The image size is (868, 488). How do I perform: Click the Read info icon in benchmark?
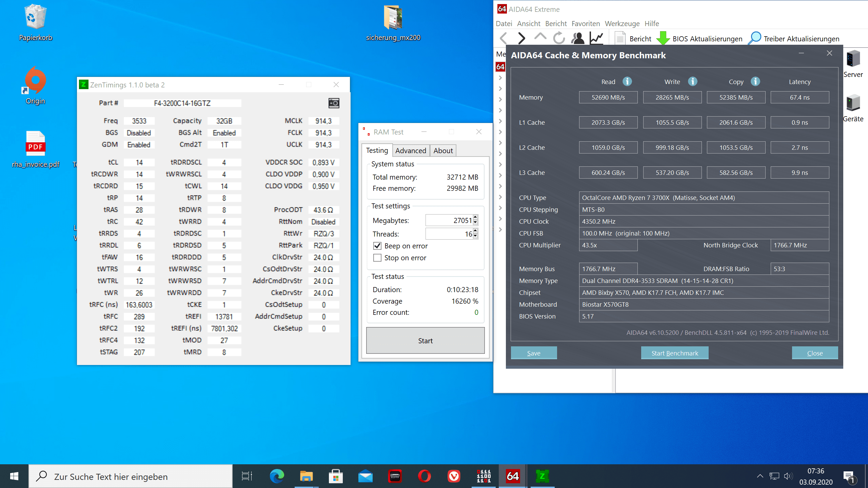[x=627, y=82]
